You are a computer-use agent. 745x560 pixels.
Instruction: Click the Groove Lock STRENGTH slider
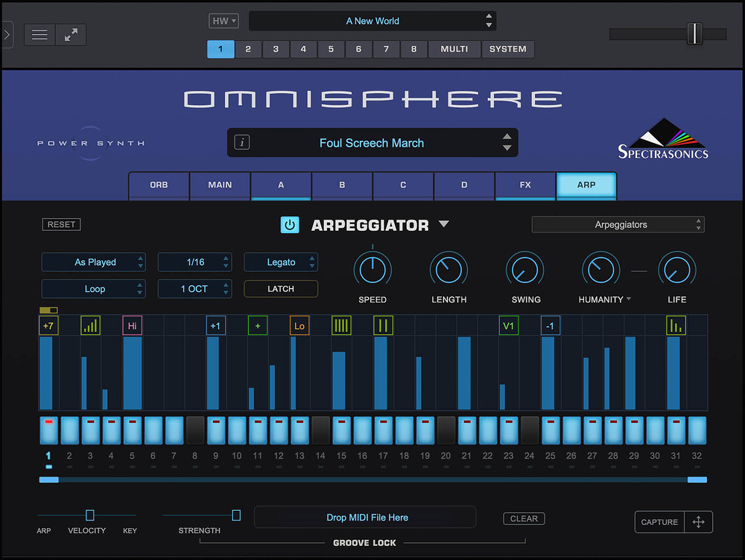point(236,515)
